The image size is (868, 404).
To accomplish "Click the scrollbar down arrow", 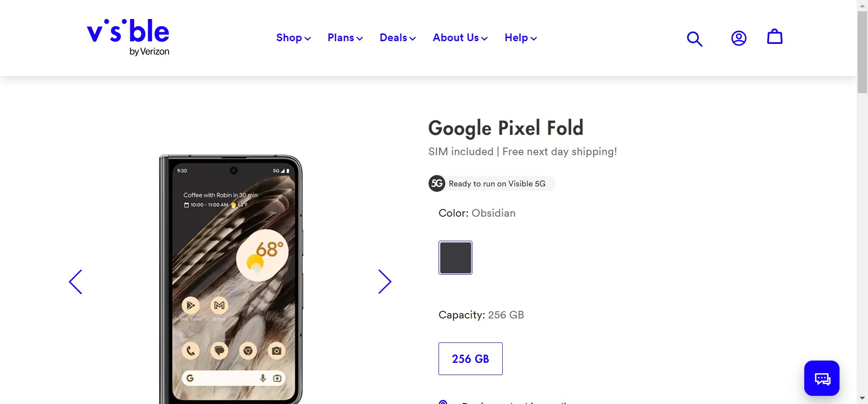I will pos(862,399).
